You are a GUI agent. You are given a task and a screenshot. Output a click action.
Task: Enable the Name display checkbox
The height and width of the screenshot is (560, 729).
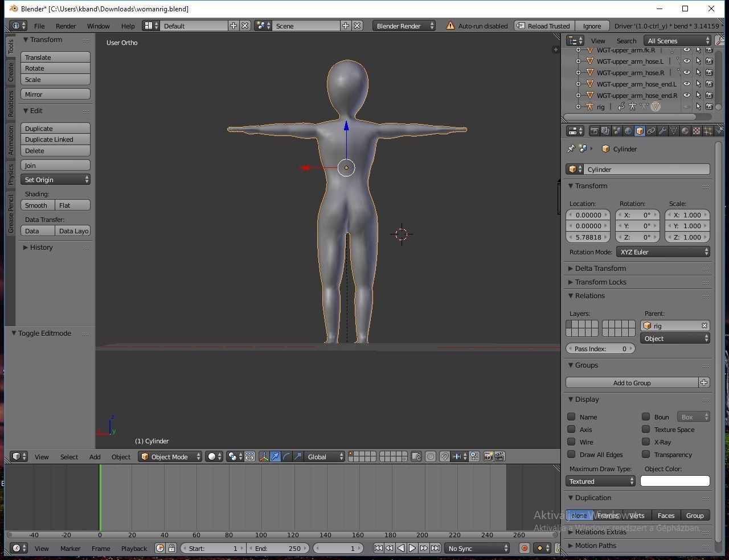pyautogui.click(x=571, y=417)
